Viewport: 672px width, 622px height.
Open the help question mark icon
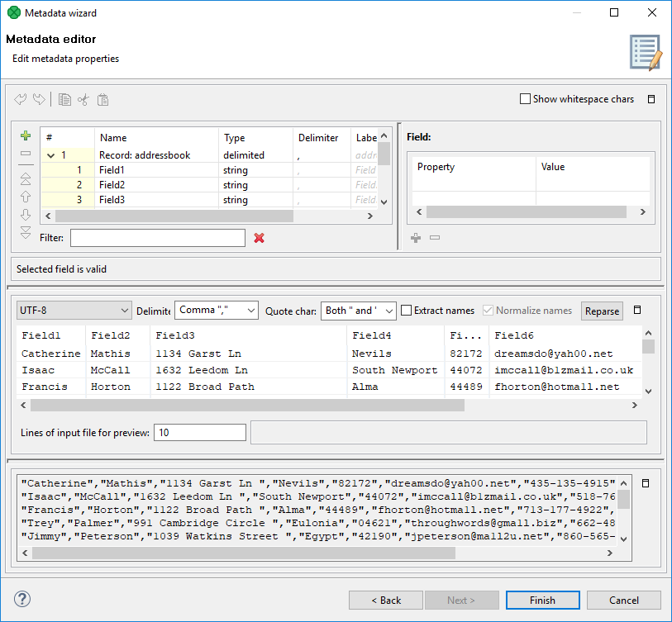22,600
